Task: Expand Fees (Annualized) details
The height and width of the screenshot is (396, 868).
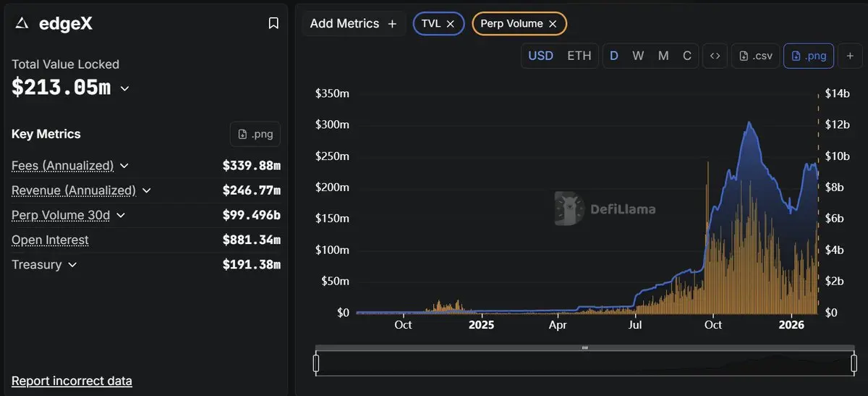Action: 124,166
